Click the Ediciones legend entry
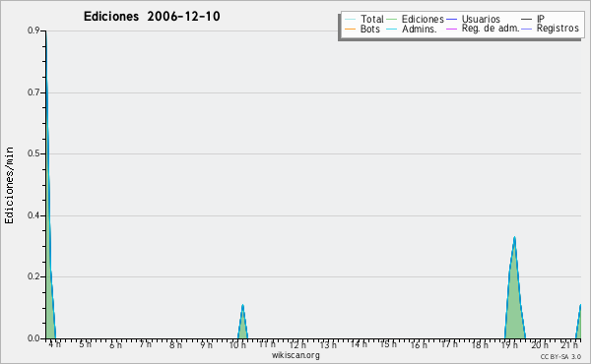The image size is (591, 364). click(x=416, y=19)
